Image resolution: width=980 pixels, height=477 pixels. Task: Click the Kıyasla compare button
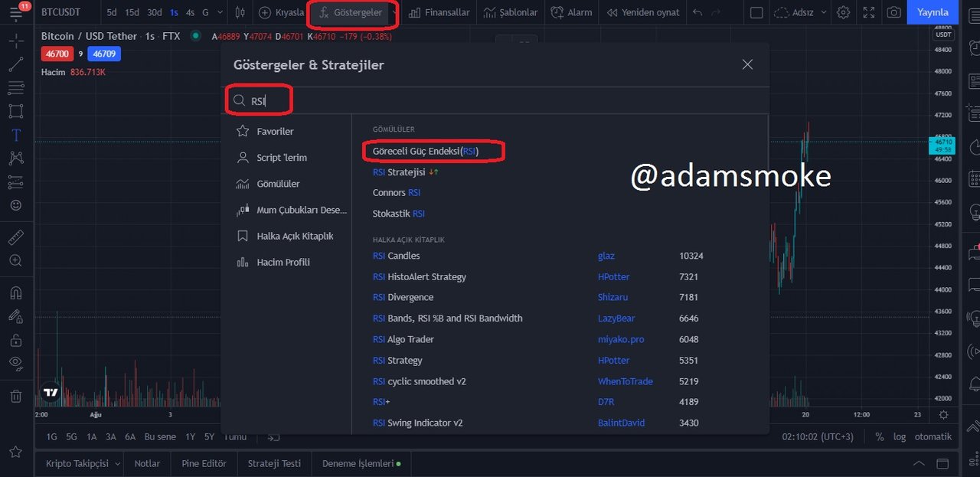[x=282, y=12]
